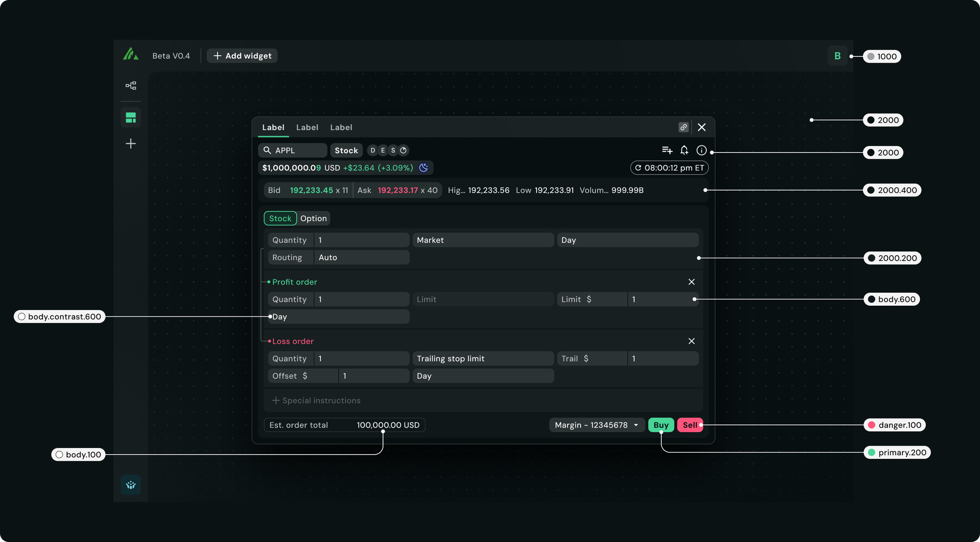Open the B profile avatar
Image resolution: width=980 pixels, height=542 pixels.
[837, 56]
